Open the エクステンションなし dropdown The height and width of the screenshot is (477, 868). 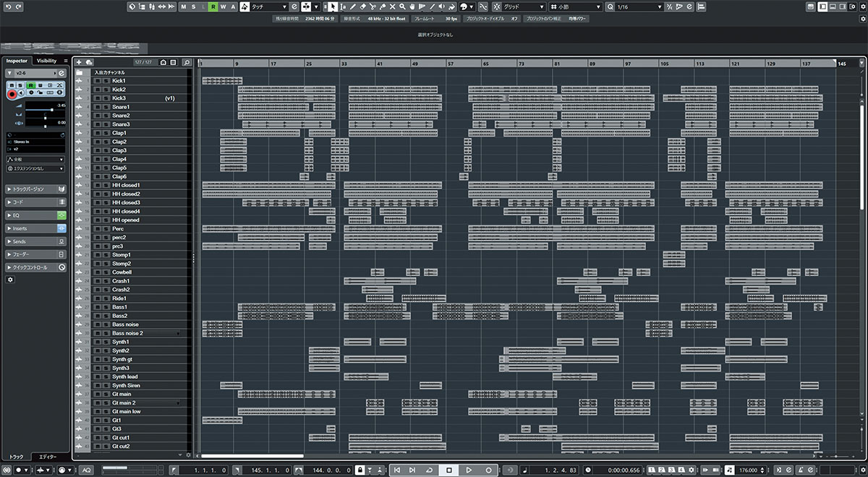35,168
